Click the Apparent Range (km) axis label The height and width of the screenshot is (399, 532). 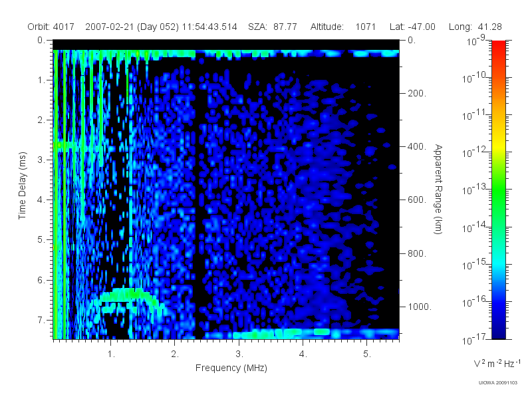438,189
